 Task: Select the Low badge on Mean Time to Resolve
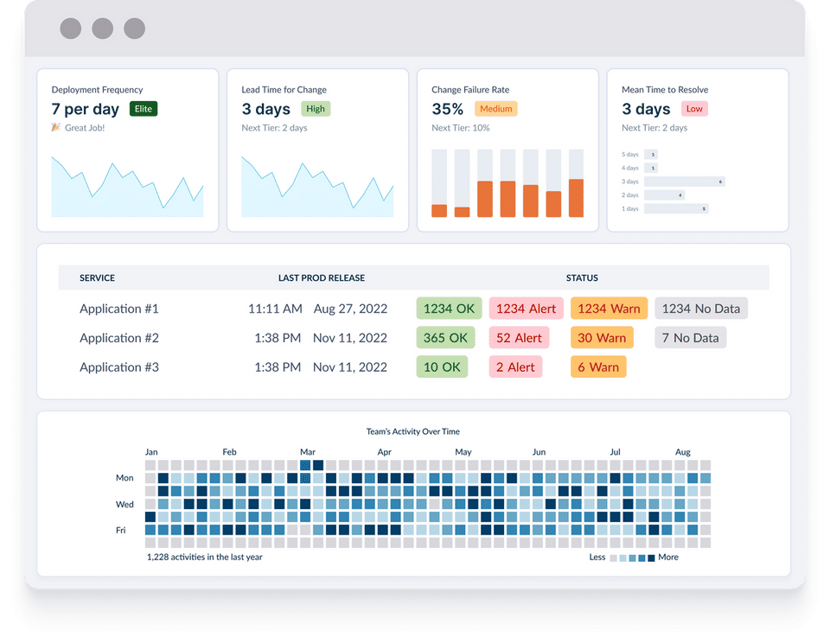694,109
